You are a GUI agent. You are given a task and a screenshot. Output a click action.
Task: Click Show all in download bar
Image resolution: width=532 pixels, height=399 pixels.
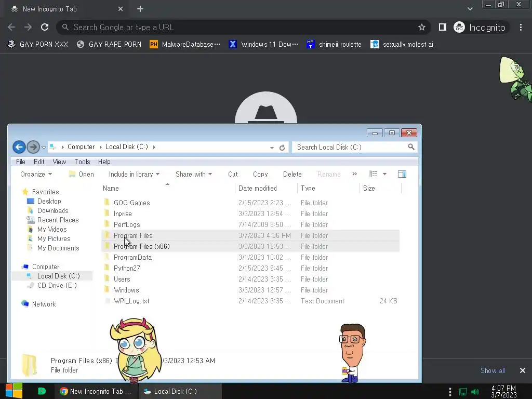coord(493,370)
